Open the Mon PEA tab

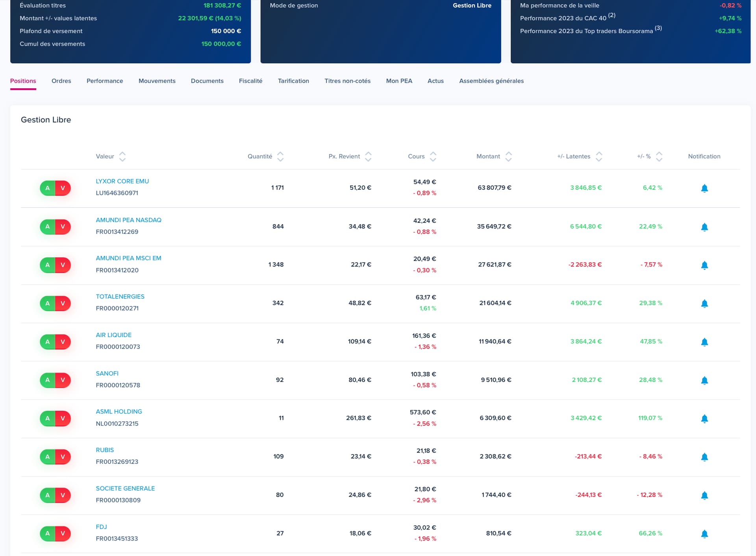click(399, 81)
